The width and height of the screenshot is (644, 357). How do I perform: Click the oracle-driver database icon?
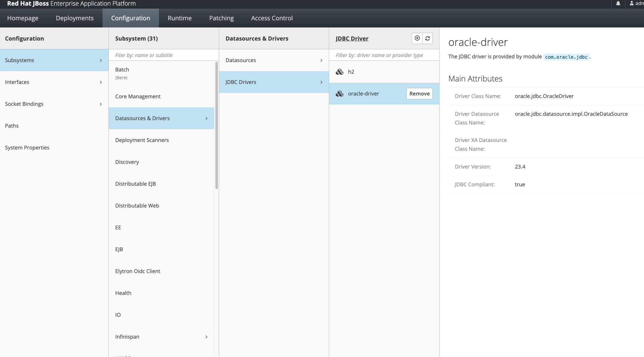339,93
